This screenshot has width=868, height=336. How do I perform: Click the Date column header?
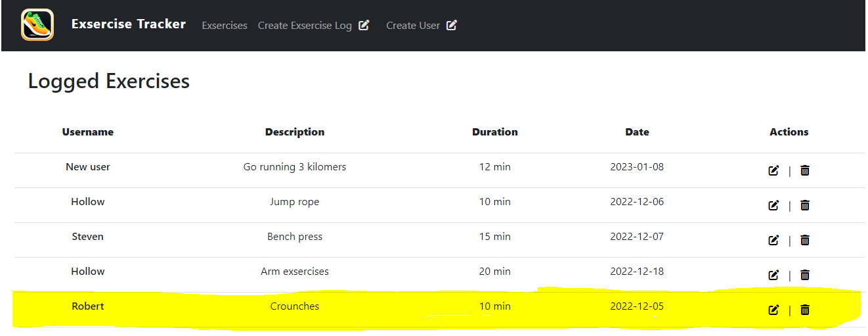[637, 132]
